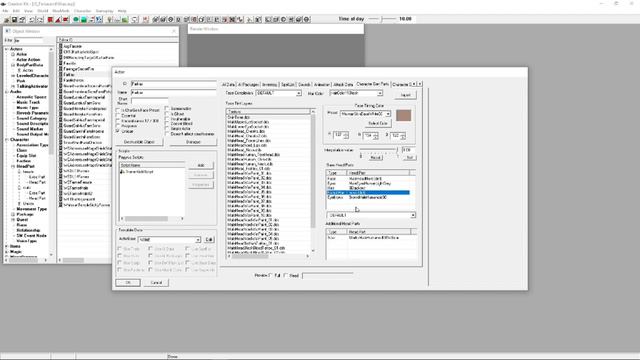Click the Redo toolbar icon
Screen dimensions: 640x360
40,19
